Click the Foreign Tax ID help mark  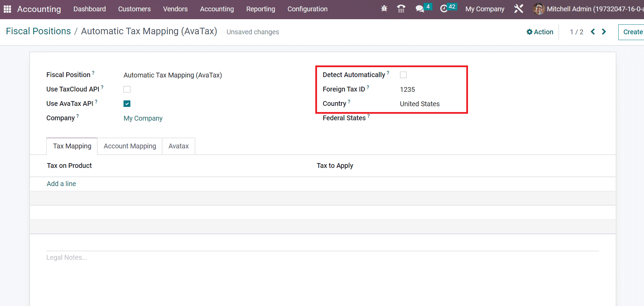(368, 87)
